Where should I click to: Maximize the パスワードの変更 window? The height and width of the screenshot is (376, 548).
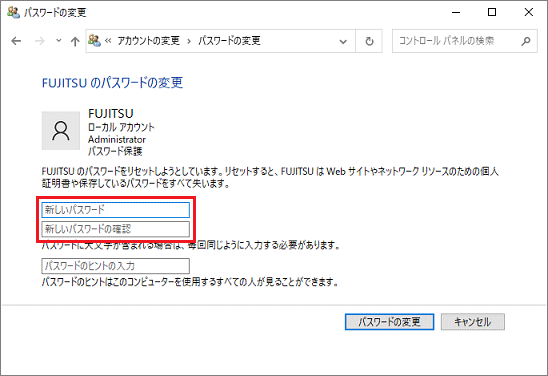(492, 12)
